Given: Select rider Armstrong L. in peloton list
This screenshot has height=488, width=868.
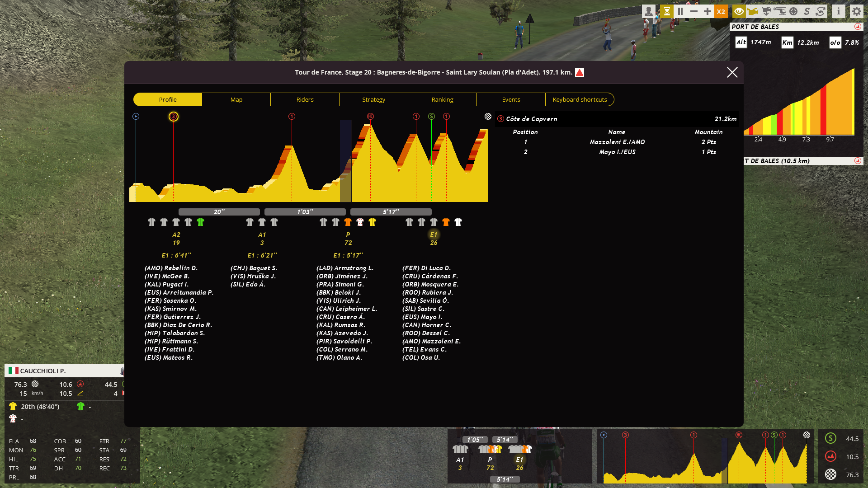Looking at the screenshot, I should (345, 268).
